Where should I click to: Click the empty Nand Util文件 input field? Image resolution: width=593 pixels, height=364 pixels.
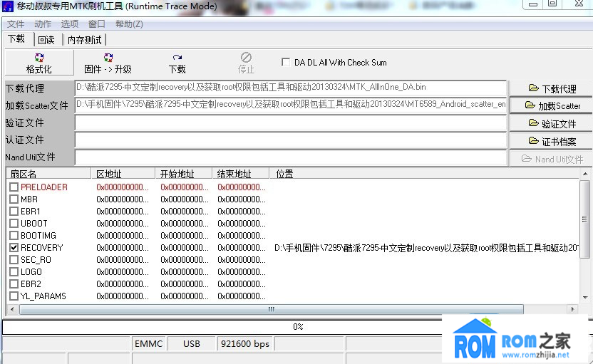tap(291, 157)
